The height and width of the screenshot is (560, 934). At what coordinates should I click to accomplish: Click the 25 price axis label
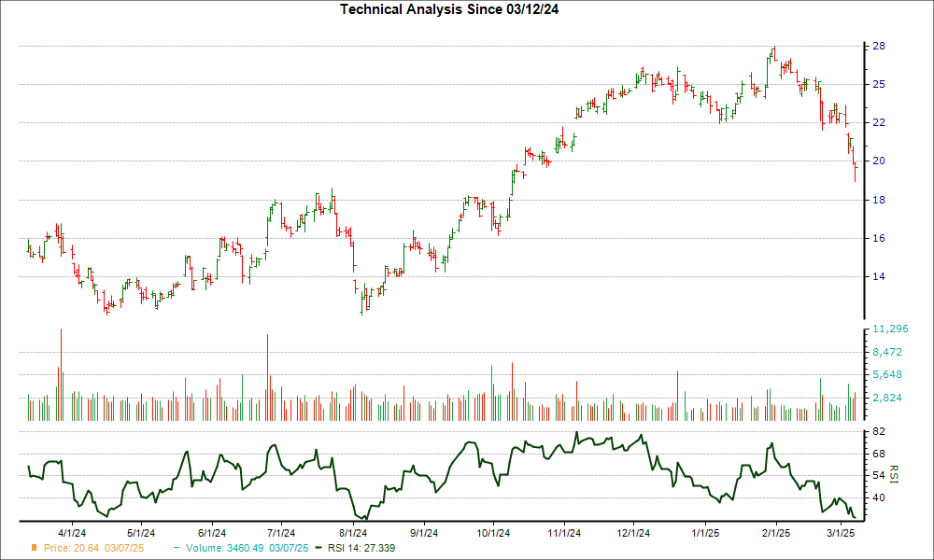point(879,85)
